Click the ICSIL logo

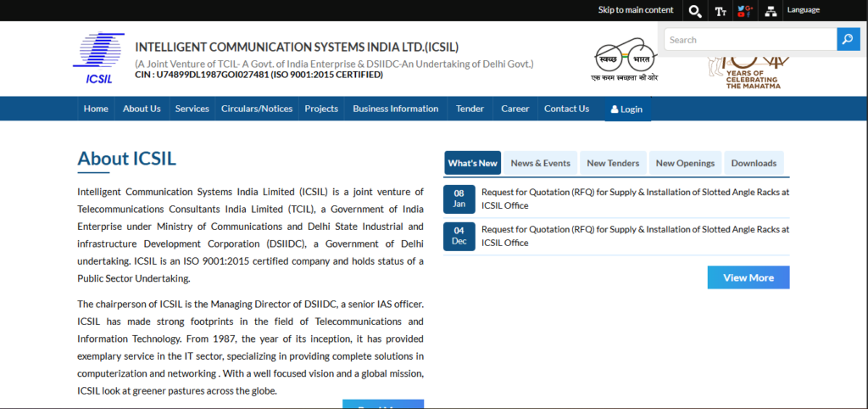point(98,58)
